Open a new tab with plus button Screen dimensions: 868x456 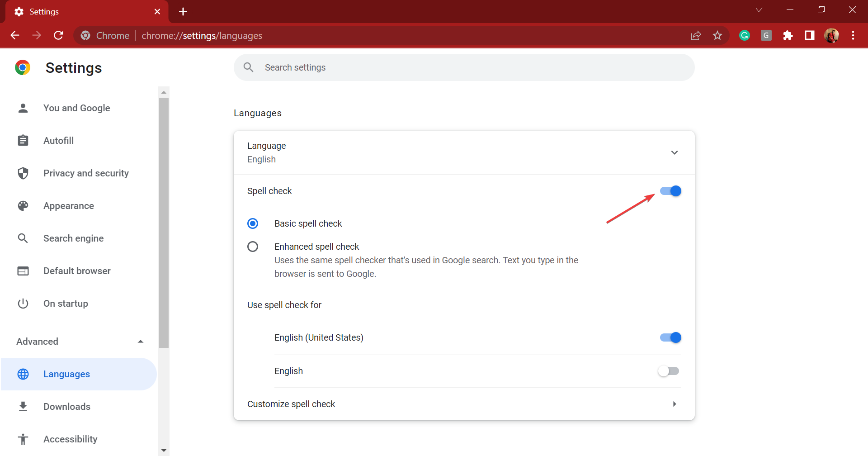183,11
